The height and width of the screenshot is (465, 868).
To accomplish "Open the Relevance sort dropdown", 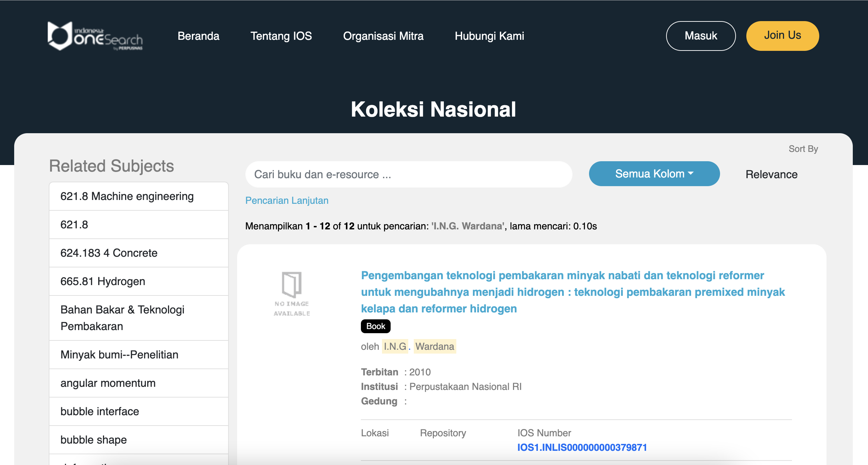I will (771, 174).
